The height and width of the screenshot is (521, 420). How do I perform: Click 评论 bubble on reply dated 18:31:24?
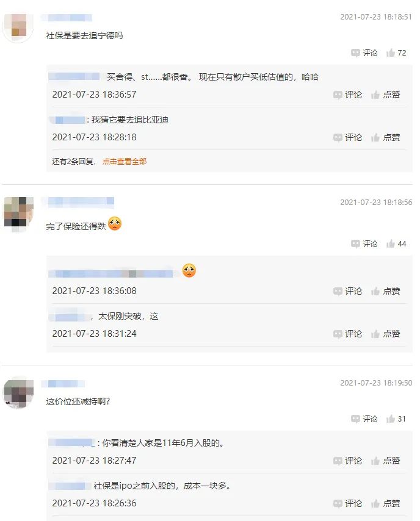coord(347,334)
